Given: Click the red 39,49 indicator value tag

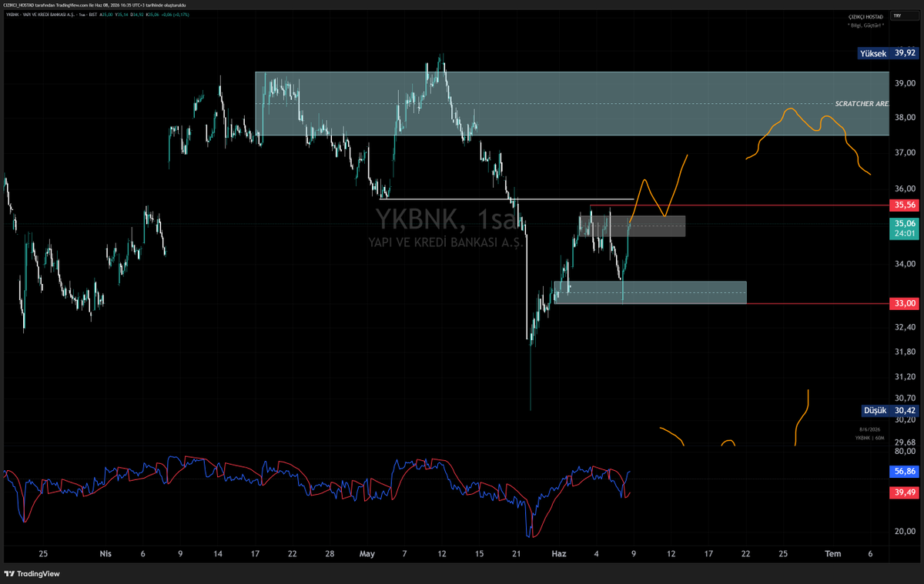Looking at the screenshot, I should tap(904, 493).
